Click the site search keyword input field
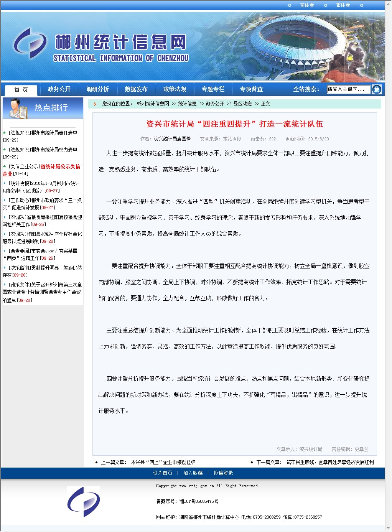The image size is (392, 532). (348, 89)
